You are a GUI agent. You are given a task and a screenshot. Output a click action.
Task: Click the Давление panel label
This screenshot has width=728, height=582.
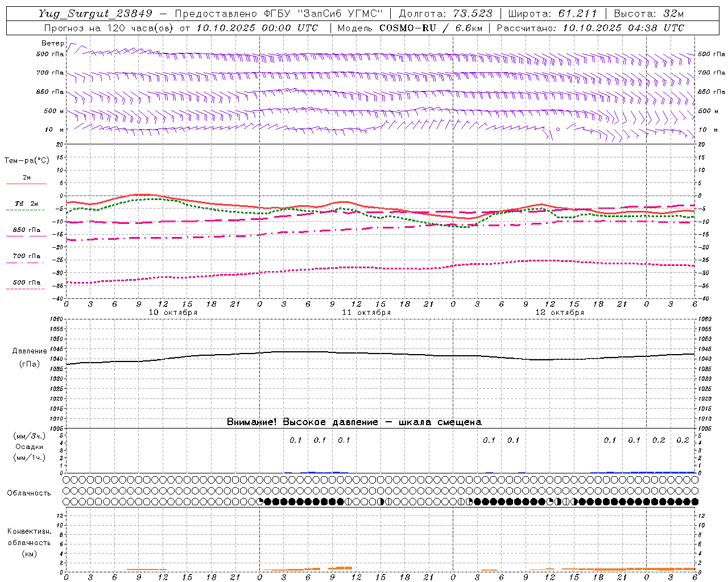[30, 351]
